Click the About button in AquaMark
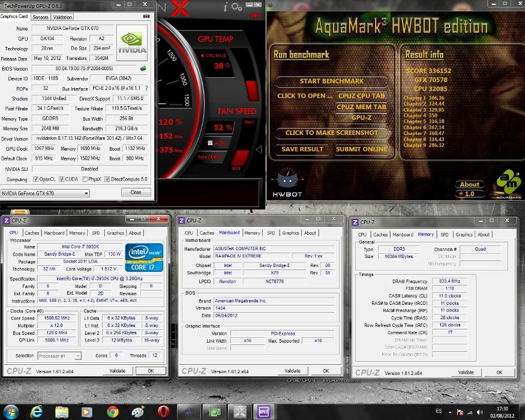Viewport: 525px width, 420px height. coord(469,184)
